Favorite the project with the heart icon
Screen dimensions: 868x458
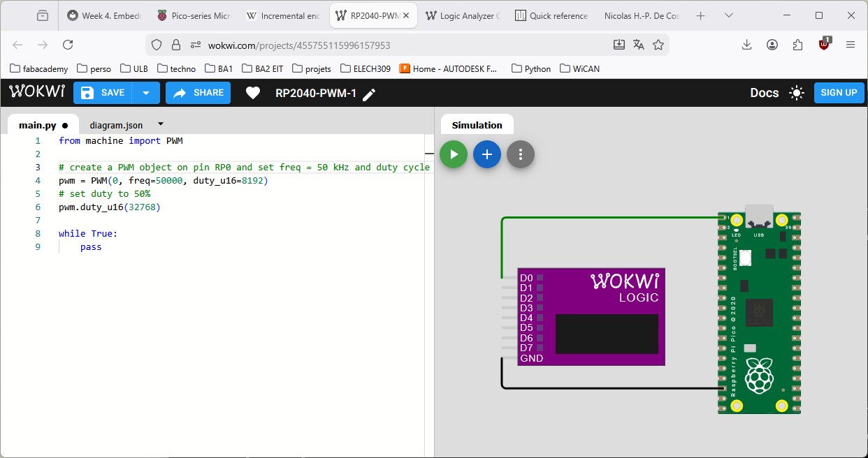tap(253, 92)
